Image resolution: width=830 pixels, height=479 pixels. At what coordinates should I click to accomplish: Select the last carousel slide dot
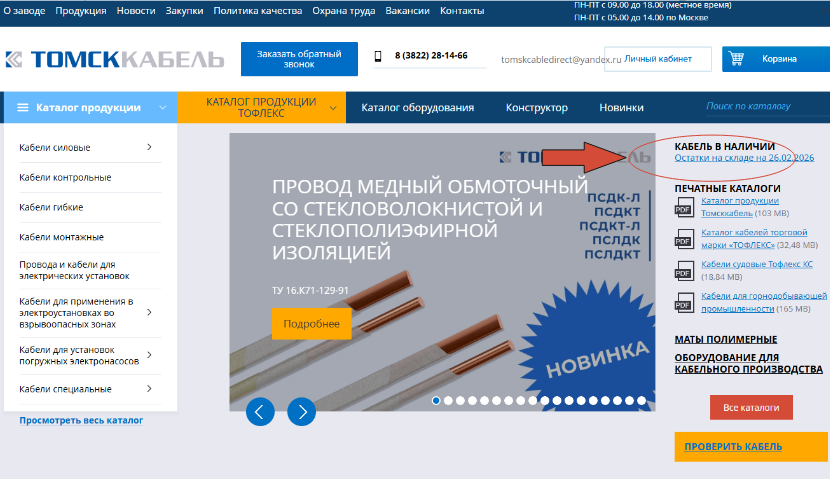[x=643, y=400]
